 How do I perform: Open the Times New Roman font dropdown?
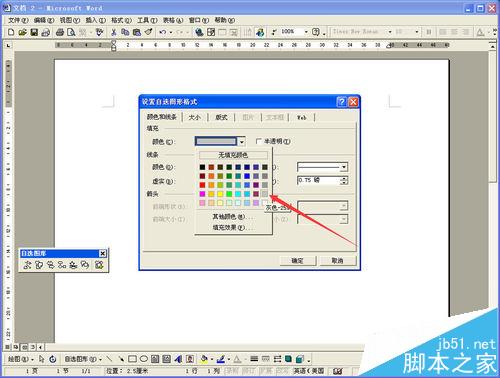tap(390, 32)
